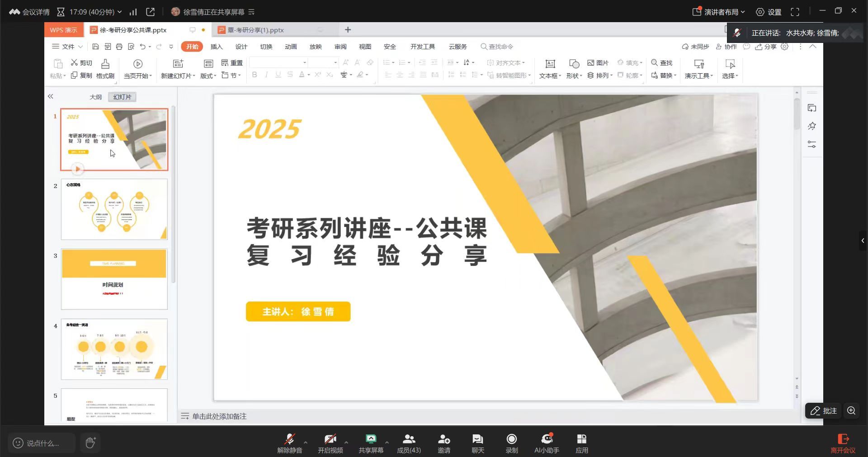Open the Chat (聊天) panel
Viewport: 868px width, 457px height.
477,439
